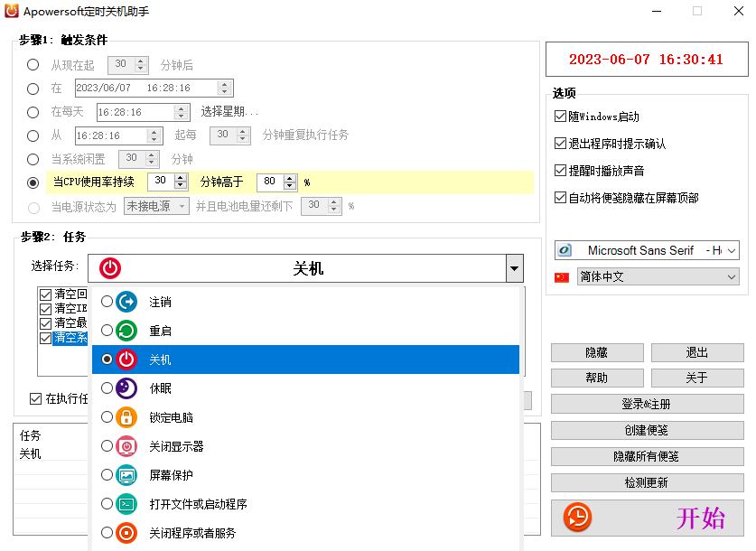Click the repeat start time 16:28:16 field

coord(111,135)
